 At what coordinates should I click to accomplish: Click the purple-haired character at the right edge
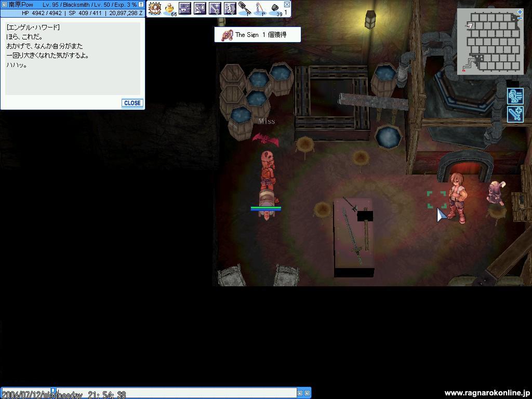point(496,193)
